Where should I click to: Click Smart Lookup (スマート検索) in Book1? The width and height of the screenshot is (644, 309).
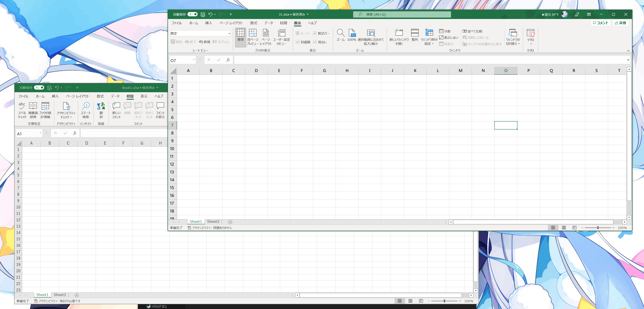pyautogui.click(x=86, y=110)
